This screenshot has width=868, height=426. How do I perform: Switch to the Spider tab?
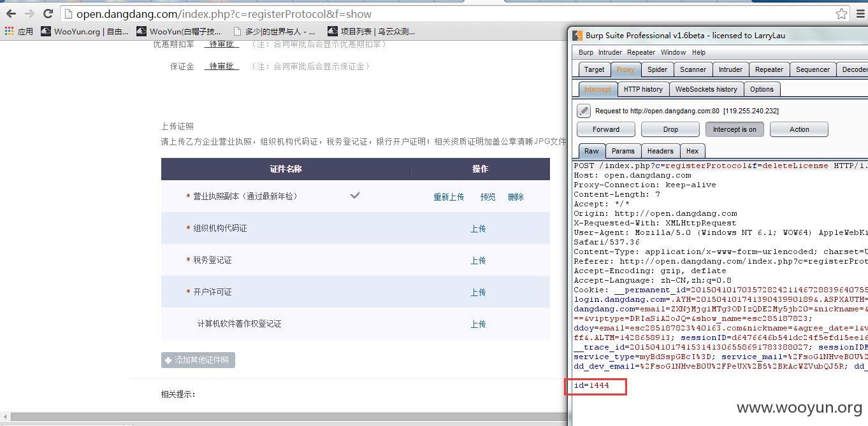657,70
